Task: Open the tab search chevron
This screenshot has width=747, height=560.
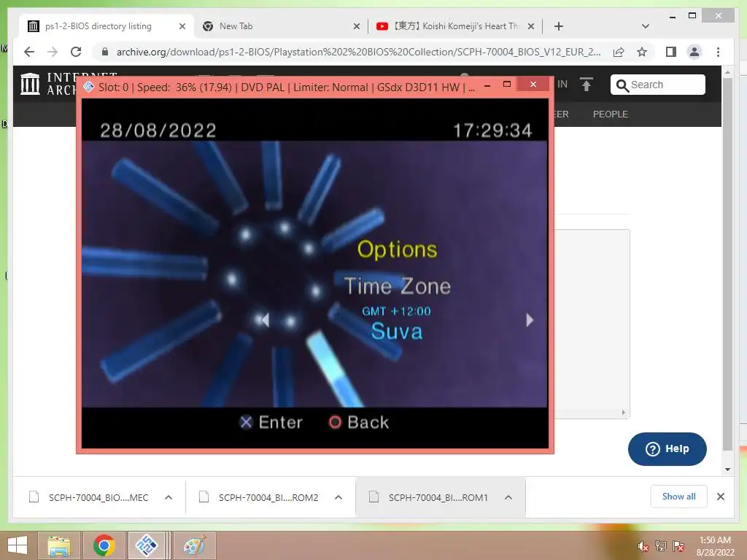Action: pyautogui.click(x=646, y=26)
